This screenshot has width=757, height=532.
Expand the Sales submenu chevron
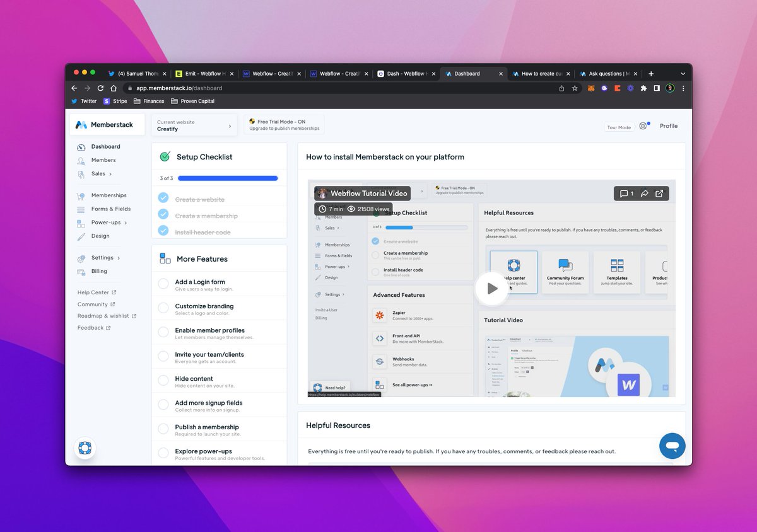[110, 174]
